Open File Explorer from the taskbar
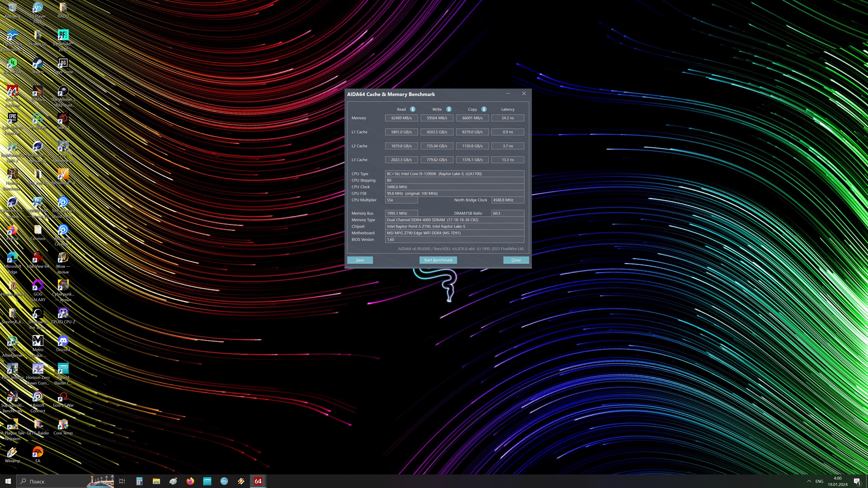 click(156, 481)
